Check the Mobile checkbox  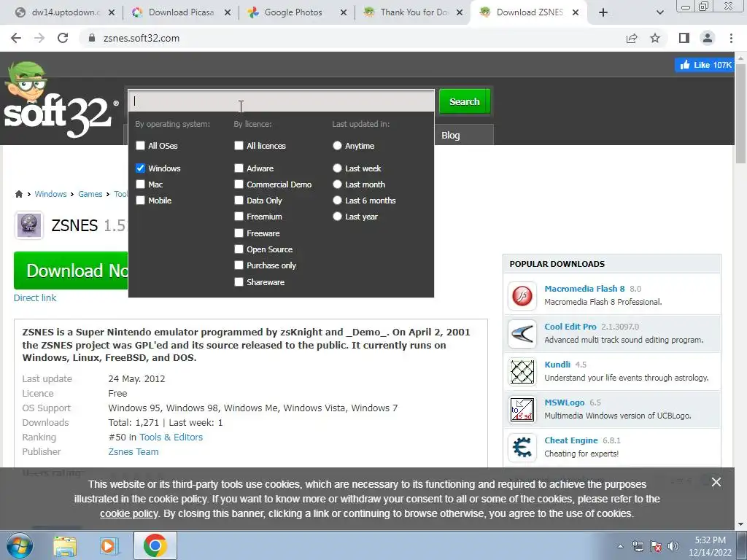point(140,201)
